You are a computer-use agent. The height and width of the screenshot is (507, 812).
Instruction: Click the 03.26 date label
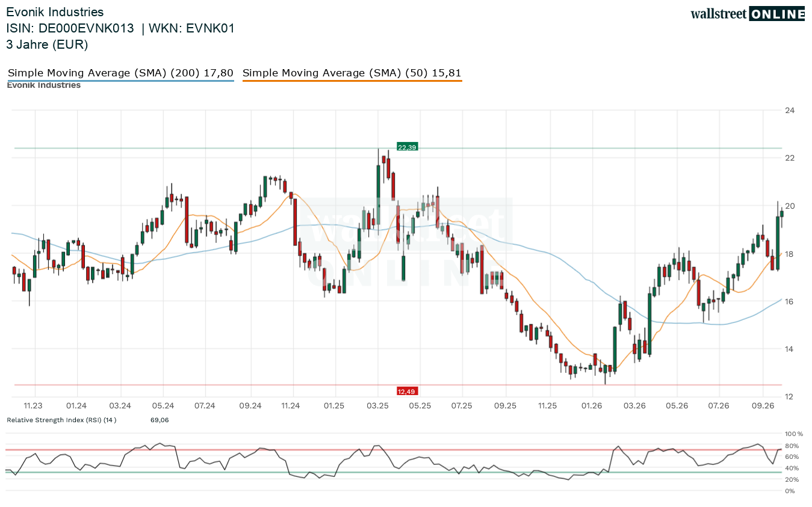pyautogui.click(x=634, y=406)
